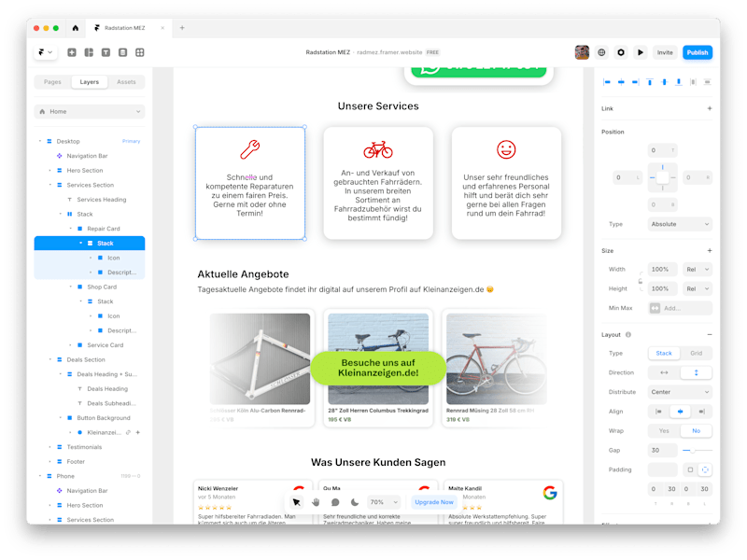This screenshot has height=560, width=747.
Task: Switch to the Layers tab
Action: (89, 82)
